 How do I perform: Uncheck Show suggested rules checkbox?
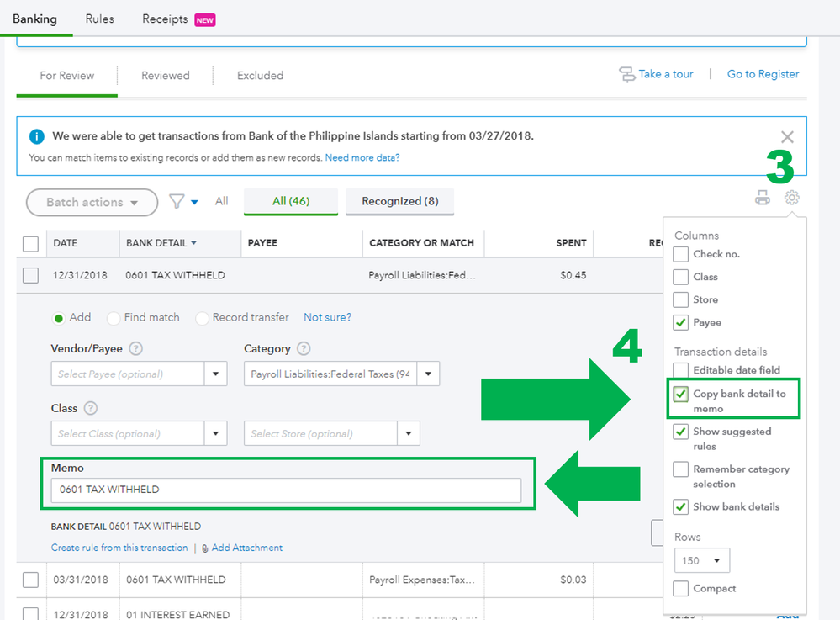click(680, 432)
